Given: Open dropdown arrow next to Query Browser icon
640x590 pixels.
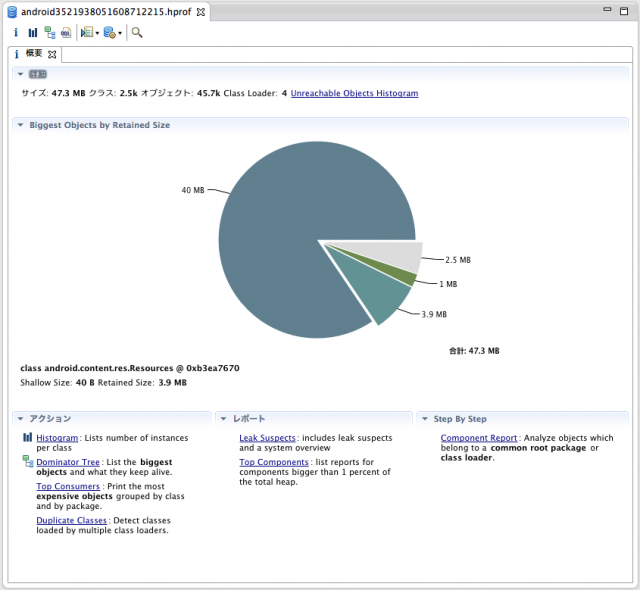Looking at the screenshot, I should point(120,33).
